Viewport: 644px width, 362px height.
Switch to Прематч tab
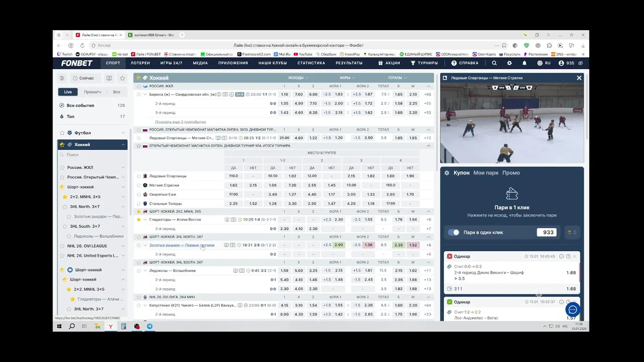tap(93, 92)
